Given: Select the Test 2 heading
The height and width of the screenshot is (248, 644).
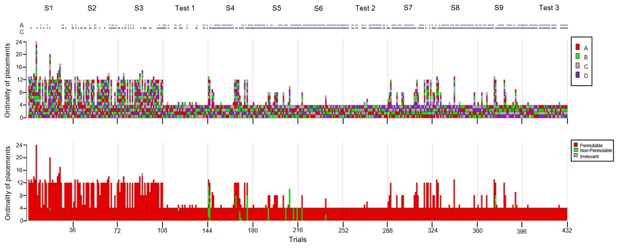Looking at the screenshot, I should tap(365, 8).
